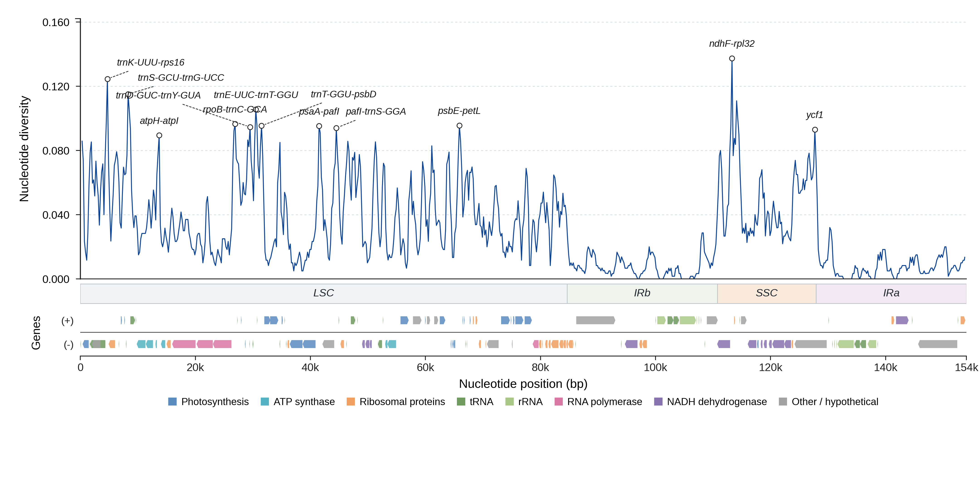Click the Other / hypothetical legend swatch

tap(783, 402)
